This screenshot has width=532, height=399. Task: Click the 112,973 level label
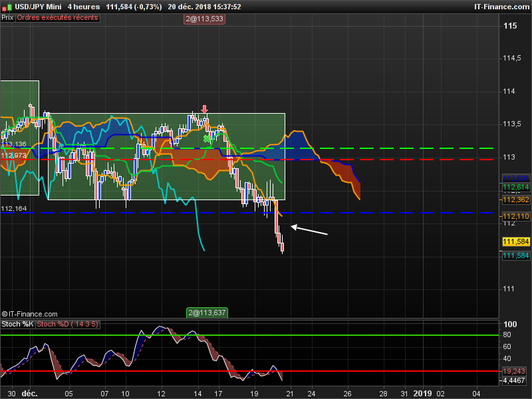(13, 156)
